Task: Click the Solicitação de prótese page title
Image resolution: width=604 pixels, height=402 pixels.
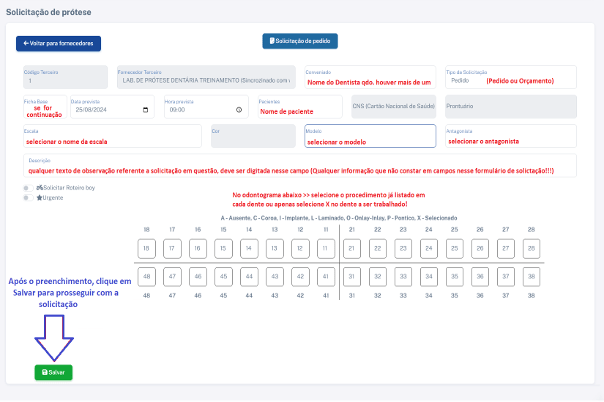Action: click(x=49, y=12)
